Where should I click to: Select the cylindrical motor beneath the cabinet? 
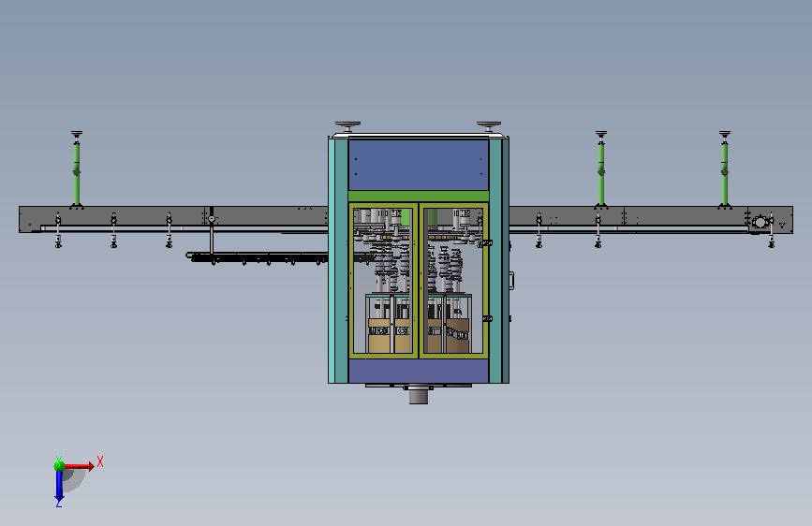[x=419, y=395]
